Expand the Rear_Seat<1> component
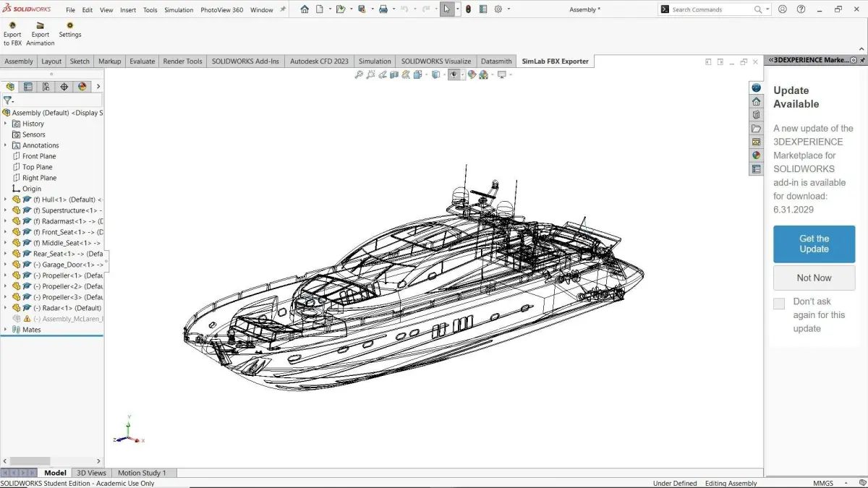868x488 pixels. click(5, 254)
